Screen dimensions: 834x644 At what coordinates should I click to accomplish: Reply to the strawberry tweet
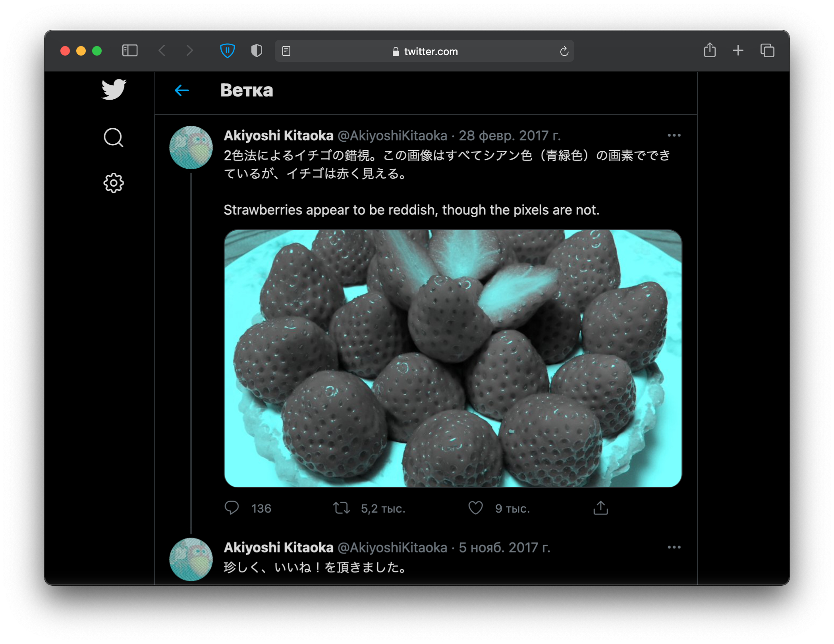point(232,508)
